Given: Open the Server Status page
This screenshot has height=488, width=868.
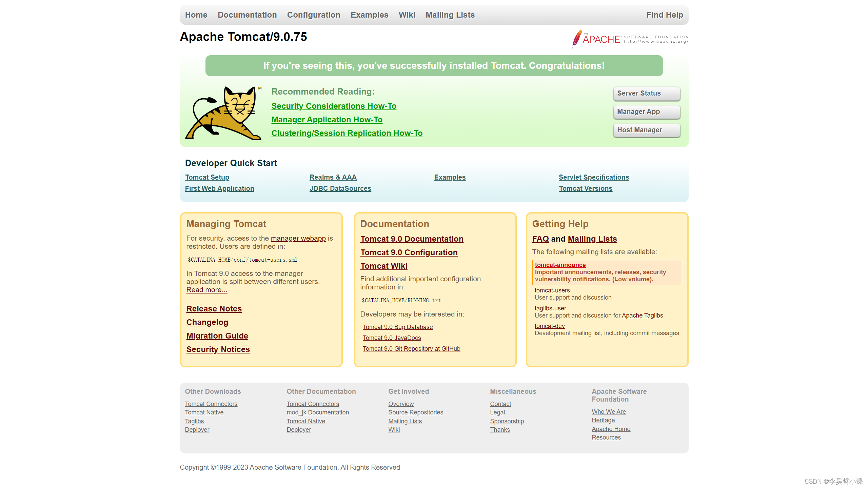Looking at the screenshot, I should [646, 94].
